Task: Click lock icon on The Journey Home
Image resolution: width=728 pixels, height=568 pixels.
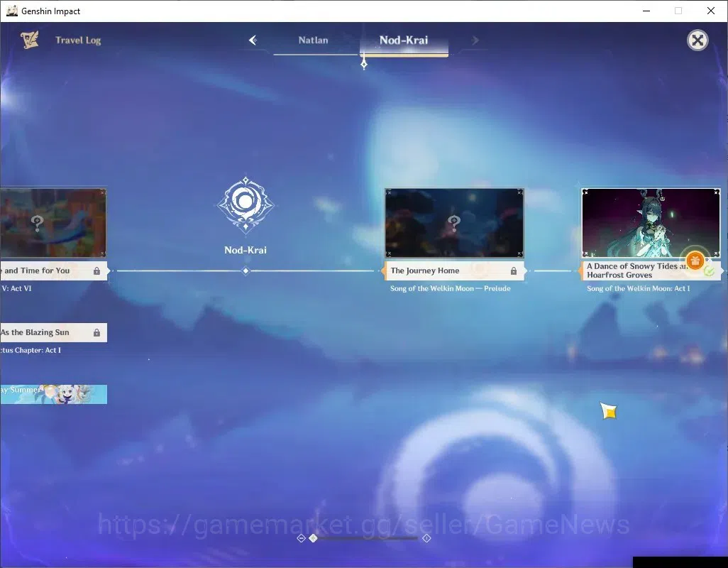Action: pos(514,271)
